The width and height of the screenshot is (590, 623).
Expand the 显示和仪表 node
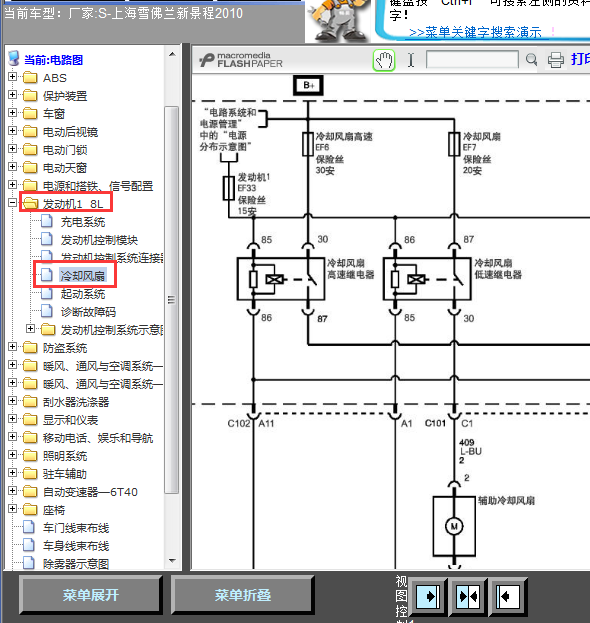click(x=12, y=419)
